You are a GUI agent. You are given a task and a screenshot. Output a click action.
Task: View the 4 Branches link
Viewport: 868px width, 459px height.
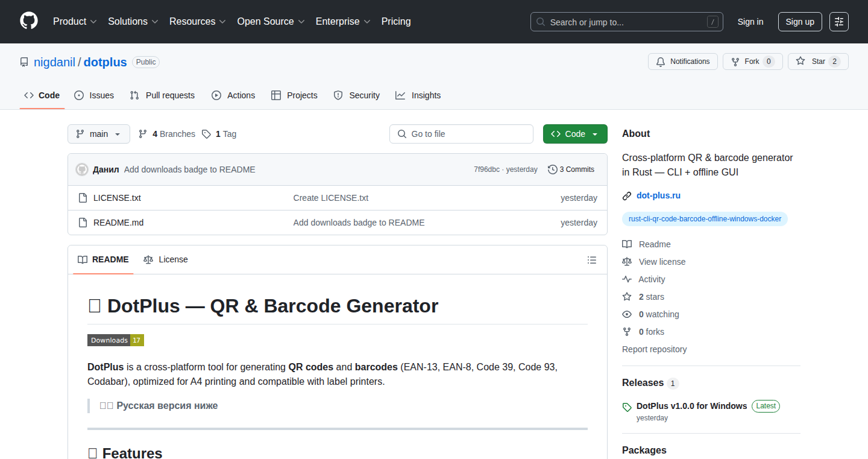pyautogui.click(x=167, y=134)
